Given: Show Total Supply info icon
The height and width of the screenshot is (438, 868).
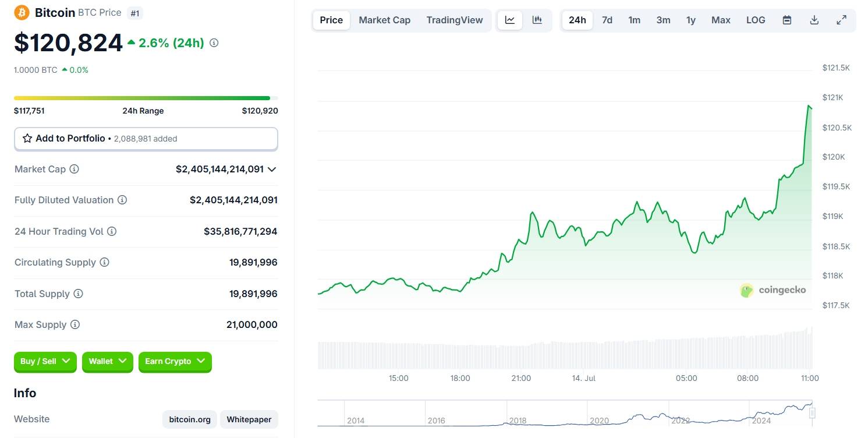Looking at the screenshot, I should [78, 294].
